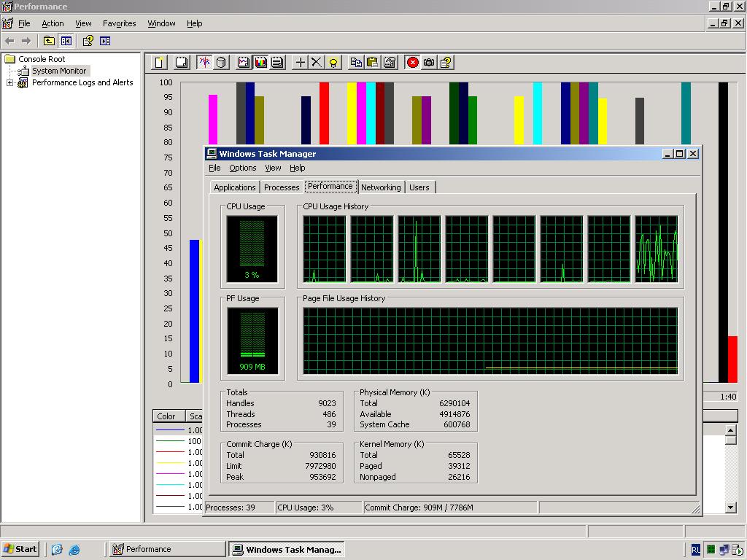Launch Internet Explorer from quick launch
747x560 pixels.
coord(74,550)
